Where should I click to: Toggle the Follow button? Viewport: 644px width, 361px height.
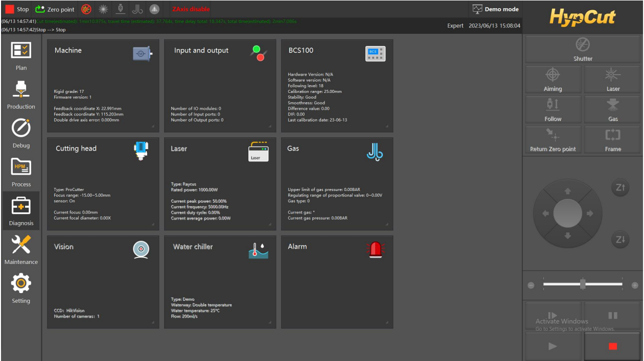tap(553, 110)
